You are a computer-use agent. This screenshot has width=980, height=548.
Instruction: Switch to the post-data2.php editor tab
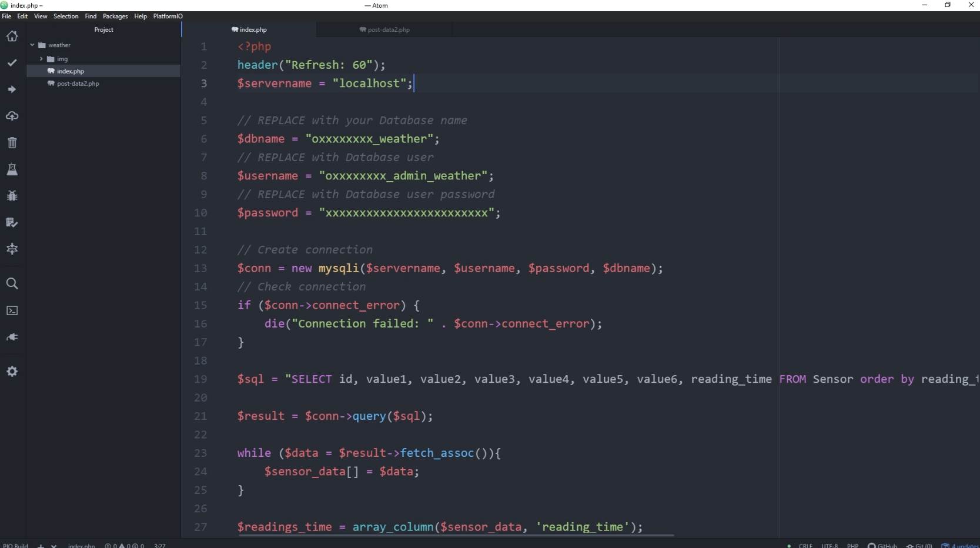tap(385, 29)
